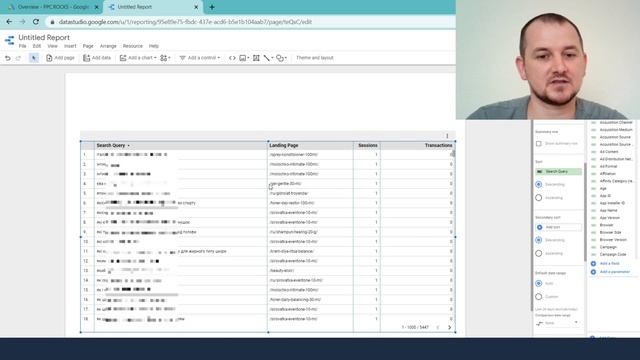Image resolution: width=640 pixels, height=360 pixels.
Task: Open the Resource menu
Action: pos(133,46)
